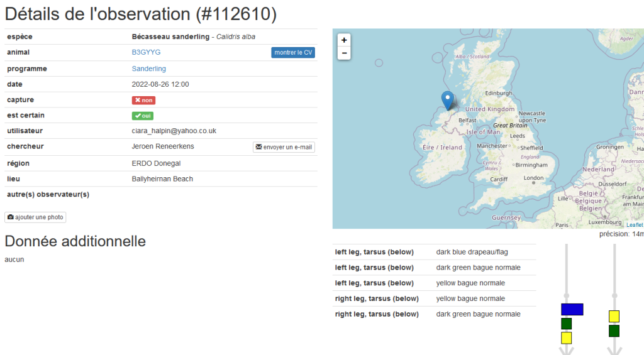This screenshot has height=355, width=644.
Task: Send an e-mail to the researcher
Action: click(284, 147)
